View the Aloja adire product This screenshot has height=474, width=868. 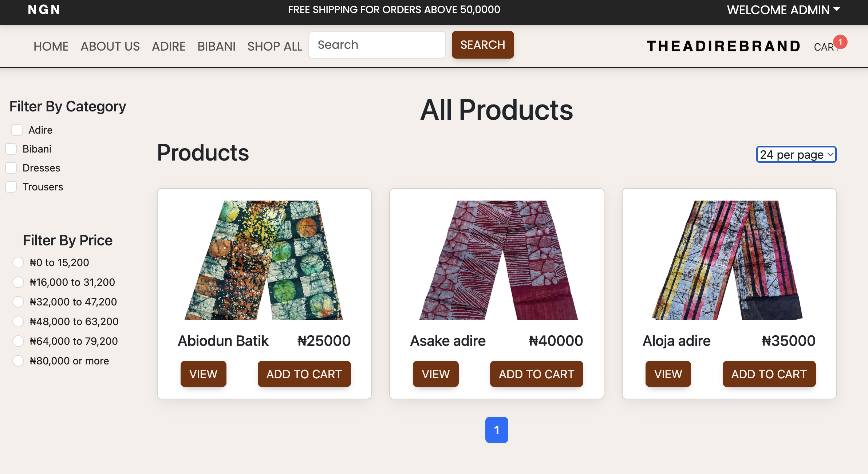tap(668, 374)
